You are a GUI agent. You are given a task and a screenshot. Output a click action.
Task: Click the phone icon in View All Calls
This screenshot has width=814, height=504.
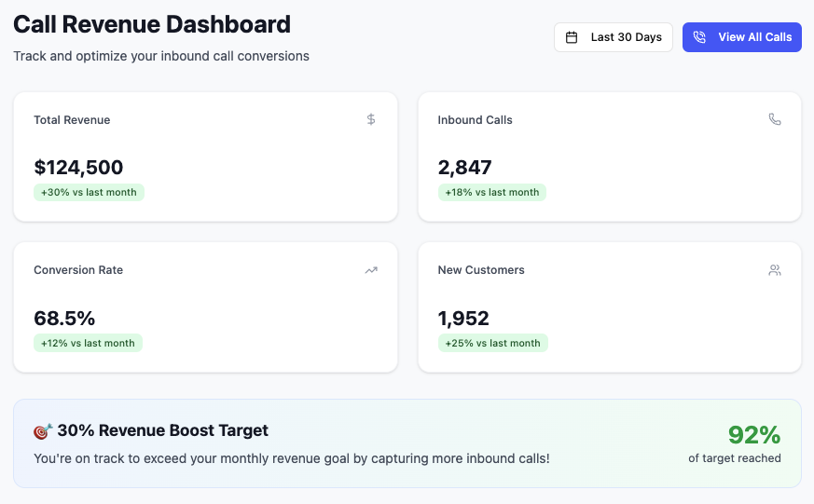pos(699,37)
